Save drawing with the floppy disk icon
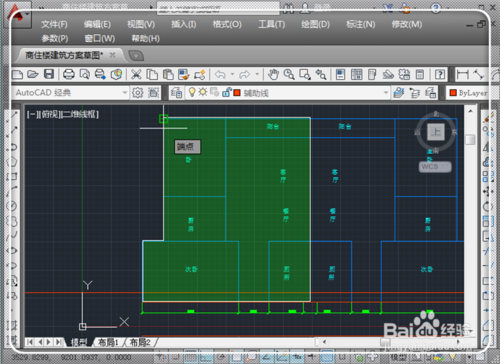This screenshot has height=364, width=500. pyautogui.click(x=49, y=74)
